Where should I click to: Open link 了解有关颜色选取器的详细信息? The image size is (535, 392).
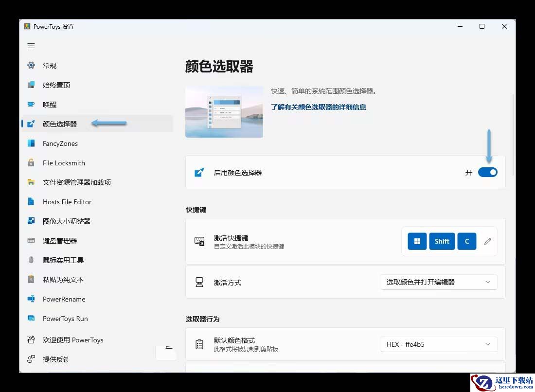pyautogui.click(x=319, y=107)
